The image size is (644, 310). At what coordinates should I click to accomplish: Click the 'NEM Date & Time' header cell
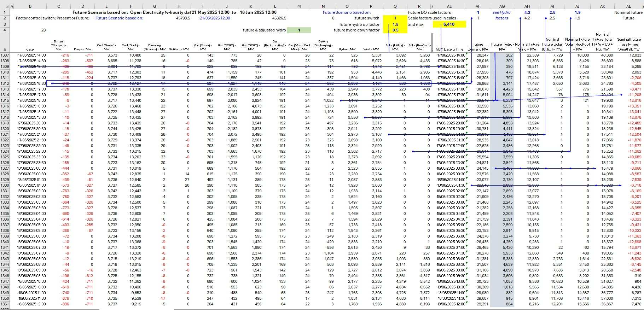(x=449, y=49)
